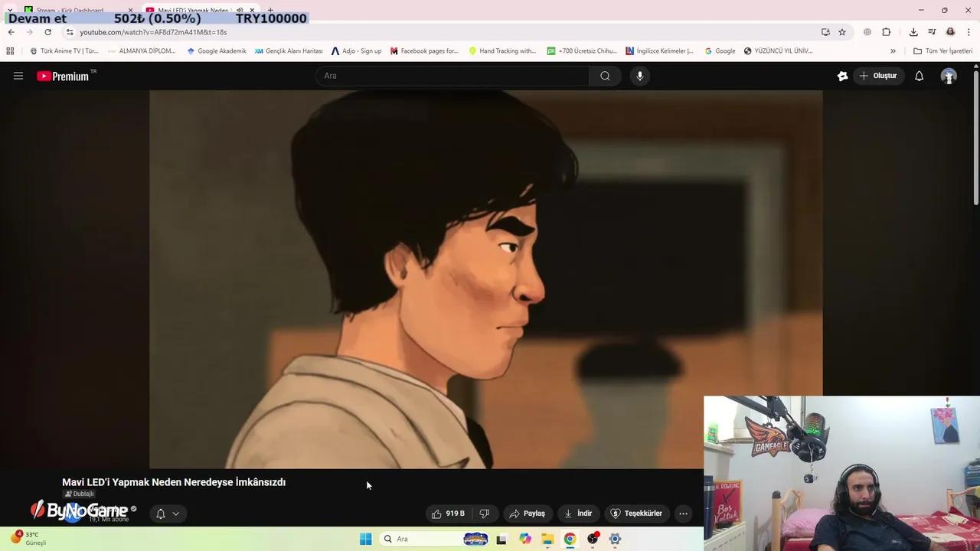The image size is (980, 551).
Task: Like the video showing 919 B
Action: [449, 514]
